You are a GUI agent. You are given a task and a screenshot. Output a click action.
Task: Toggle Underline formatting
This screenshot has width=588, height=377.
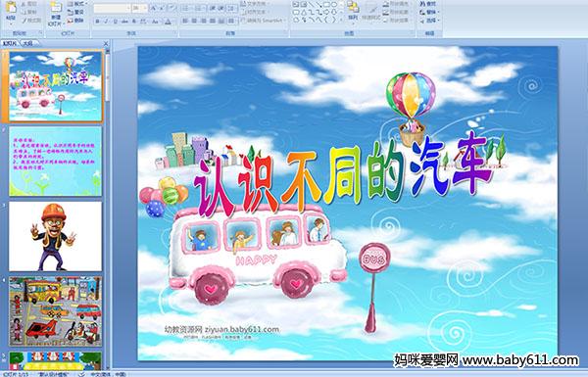click(115, 22)
